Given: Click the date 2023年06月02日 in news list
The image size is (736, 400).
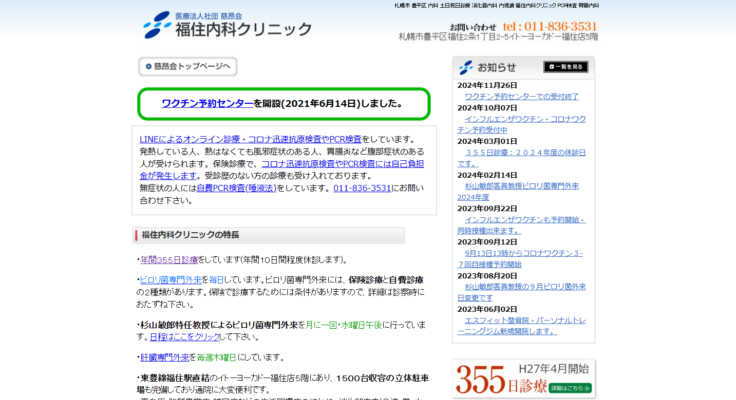Looking at the screenshot, I should click(x=487, y=309).
